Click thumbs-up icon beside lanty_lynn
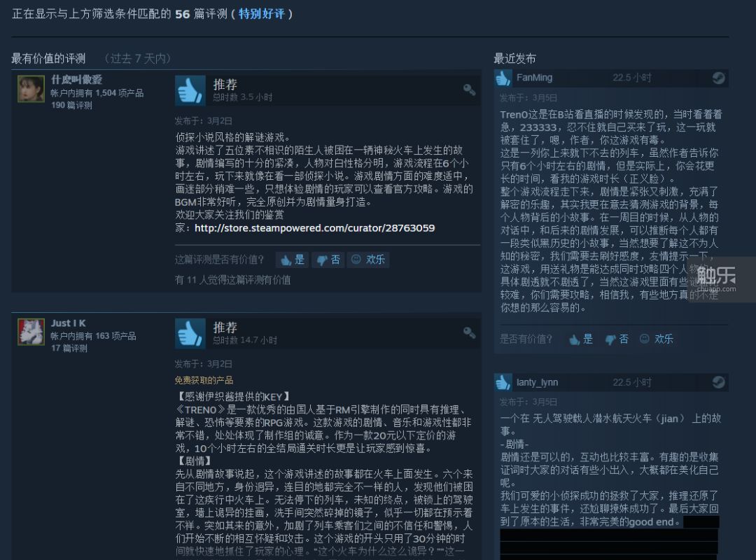Screen dimensions: 756x560 click(503, 382)
